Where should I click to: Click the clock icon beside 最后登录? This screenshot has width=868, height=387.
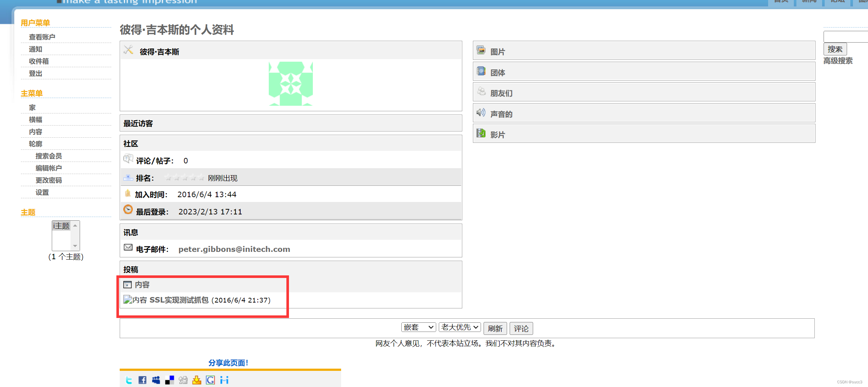[128, 210]
